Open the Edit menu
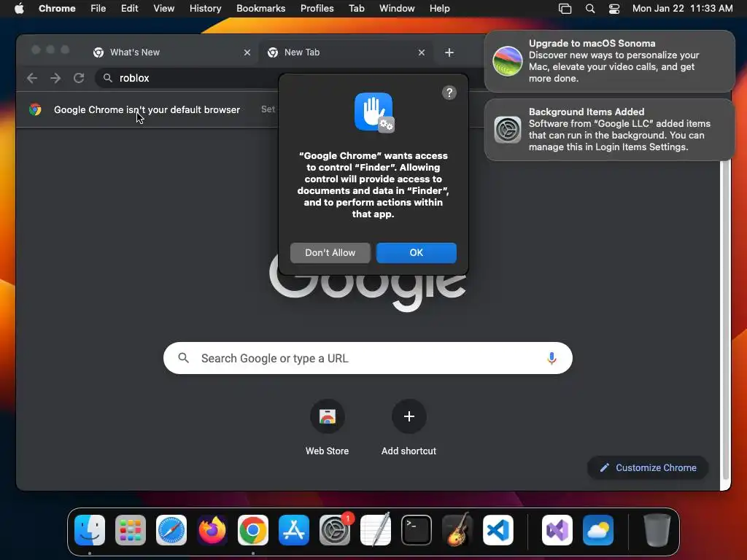 pyautogui.click(x=130, y=9)
